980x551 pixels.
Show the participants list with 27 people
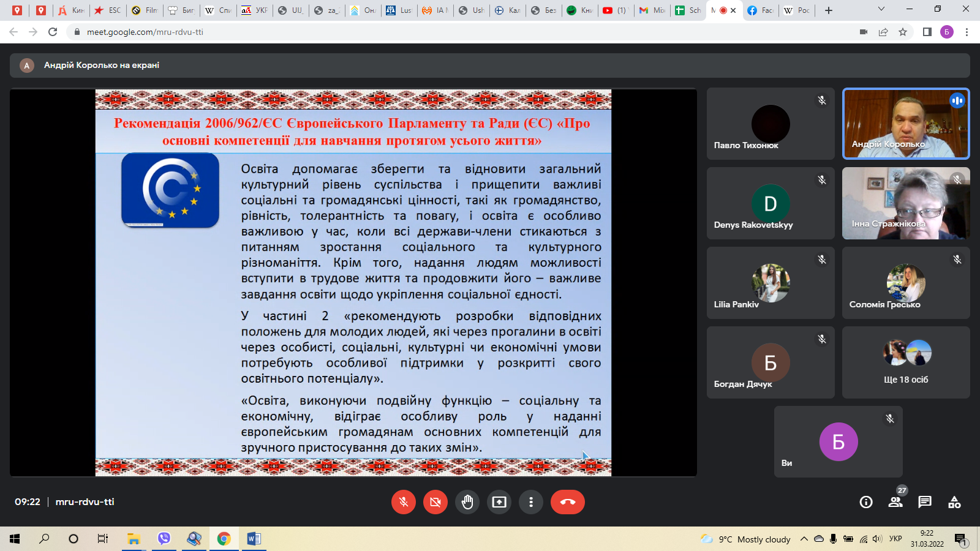[895, 502]
